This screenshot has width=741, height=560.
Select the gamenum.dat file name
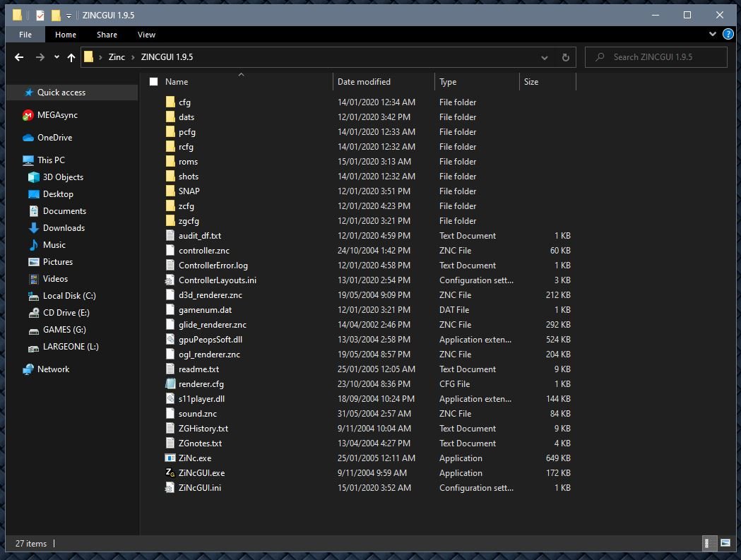click(205, 310)
